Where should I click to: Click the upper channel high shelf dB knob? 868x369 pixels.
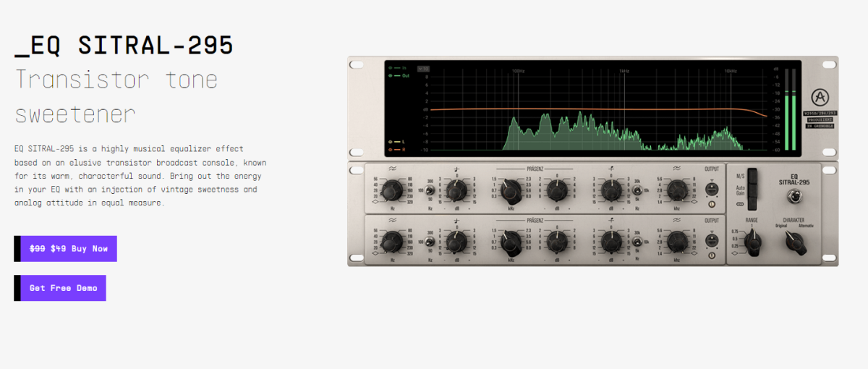pos(612,190)
